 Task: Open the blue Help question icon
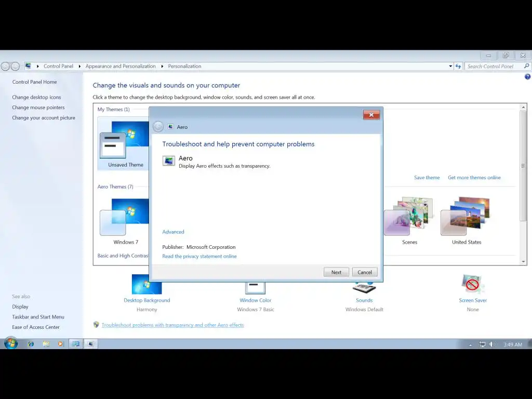(527, 77)
